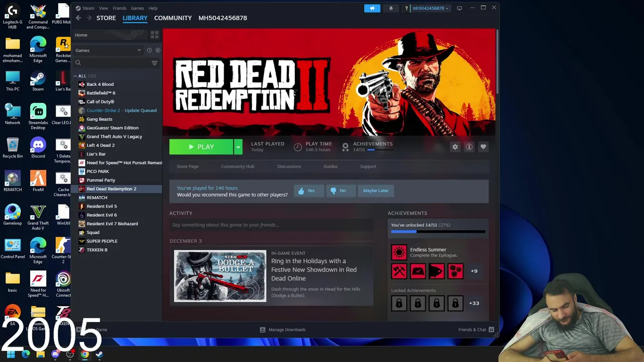Viewport: 644px width, 362px height.
Task: Open account dropdown mh5042456878
Action: pyautogui.click(x=430, y=8)
